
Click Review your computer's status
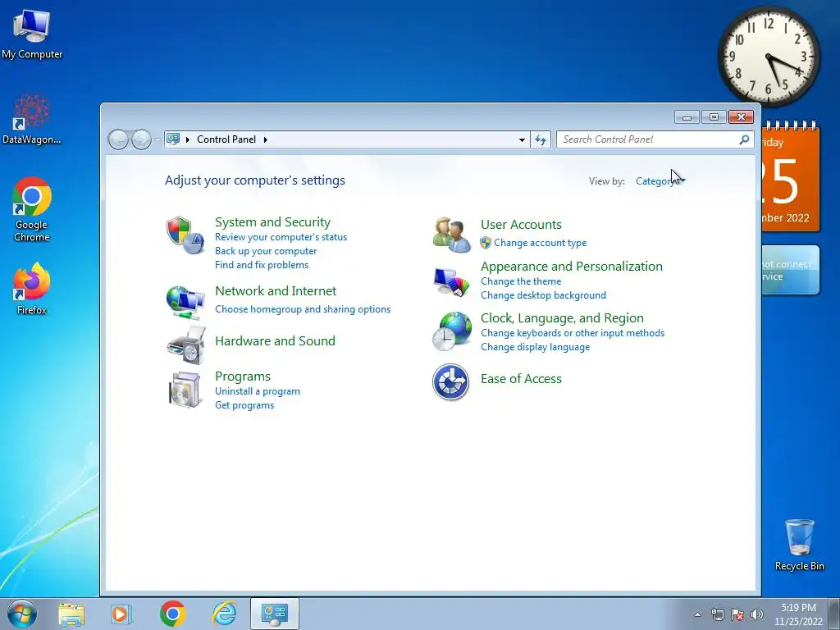pyautogui.click(x=281, y=237)
